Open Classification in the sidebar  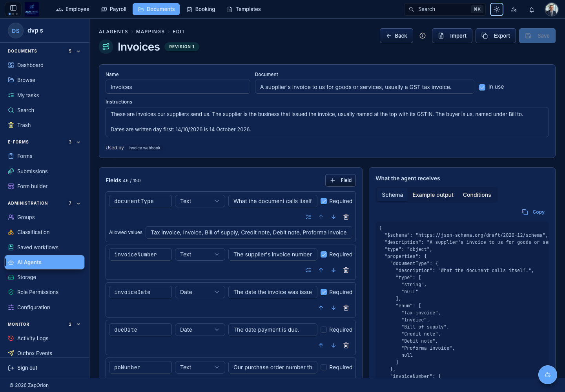[x=45, y=232]
